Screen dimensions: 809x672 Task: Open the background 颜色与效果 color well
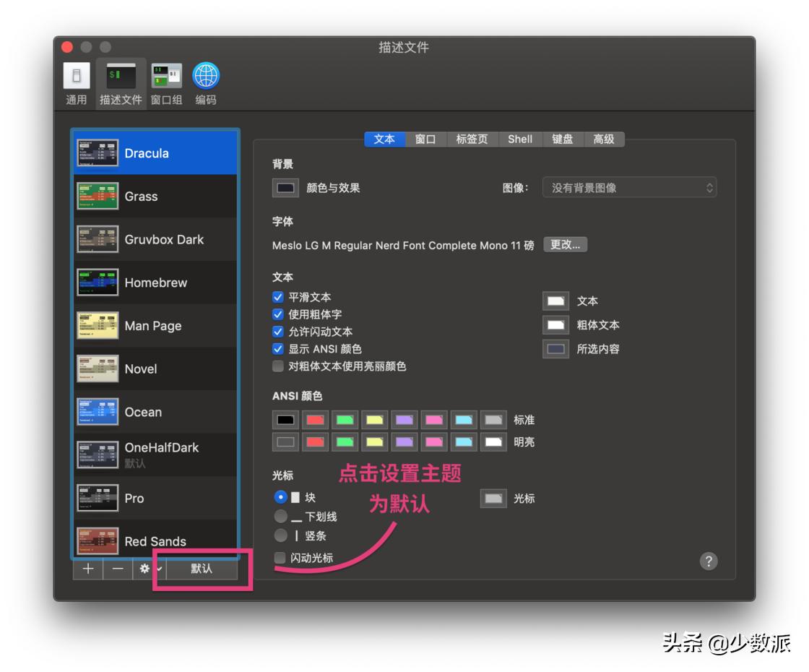click(285, 188)
